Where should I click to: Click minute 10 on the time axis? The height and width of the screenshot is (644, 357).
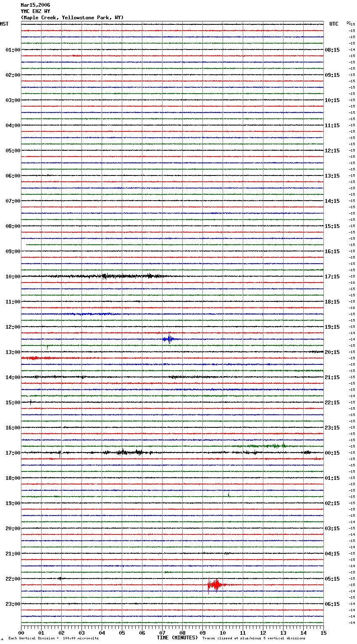click(x=223, y=633)
